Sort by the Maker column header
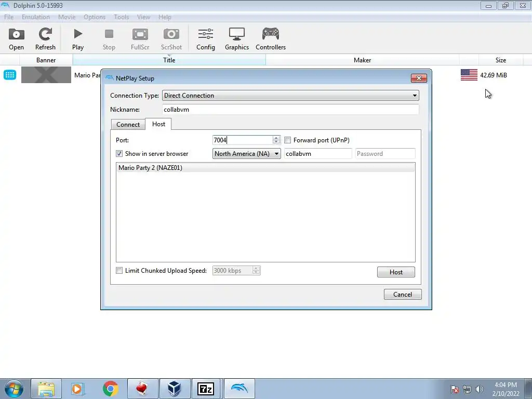Image resolution: width=532 pixels, height=399 pixels. click(x=362, y=60)
